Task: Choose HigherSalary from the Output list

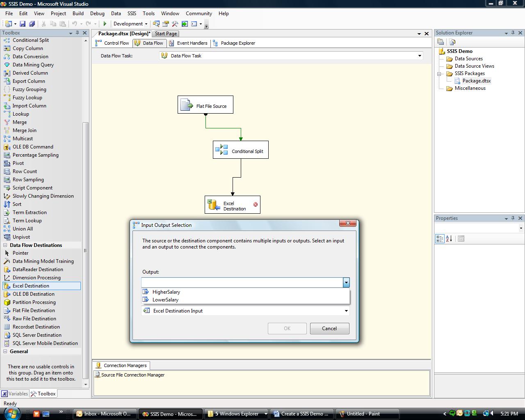Action: pyautogui.click(x=166, y=292)
